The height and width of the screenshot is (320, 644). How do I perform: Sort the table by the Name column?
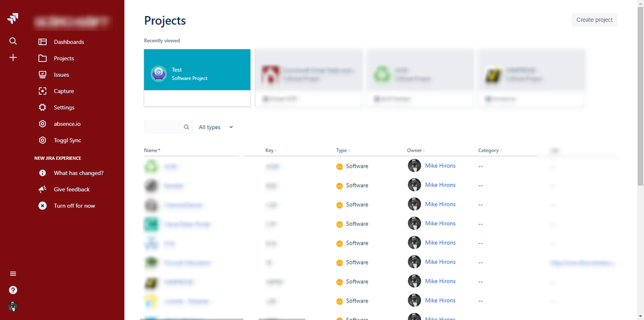click(x=152, y=150)
